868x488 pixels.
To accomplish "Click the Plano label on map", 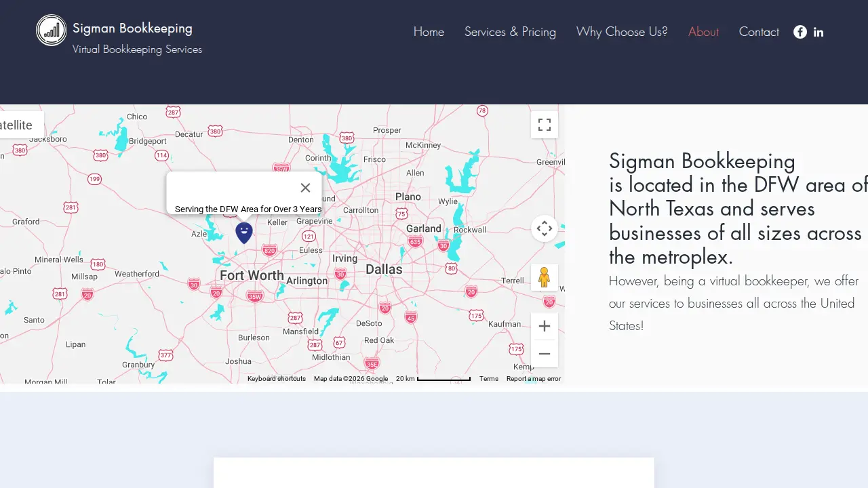I will 408,197.
